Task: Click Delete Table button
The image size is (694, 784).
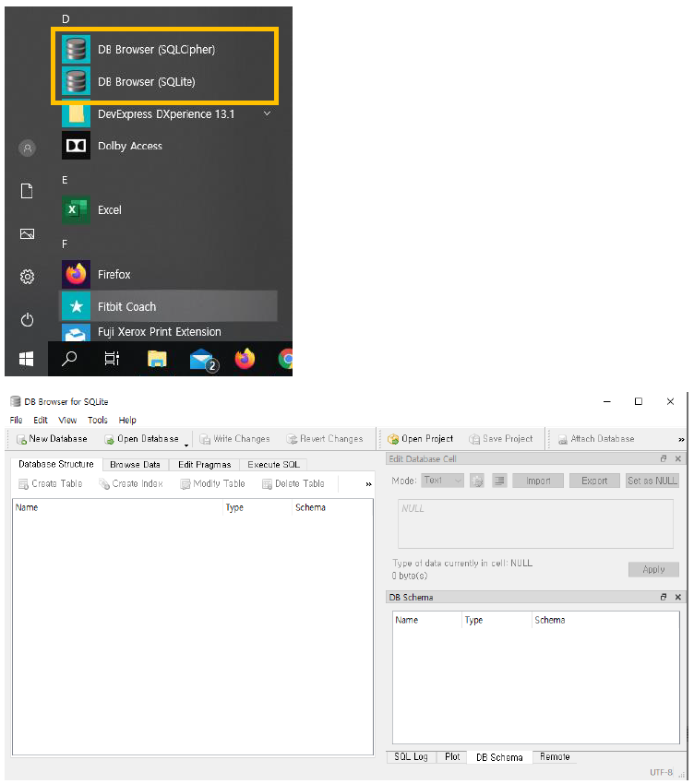Action: tap(293, 483)
